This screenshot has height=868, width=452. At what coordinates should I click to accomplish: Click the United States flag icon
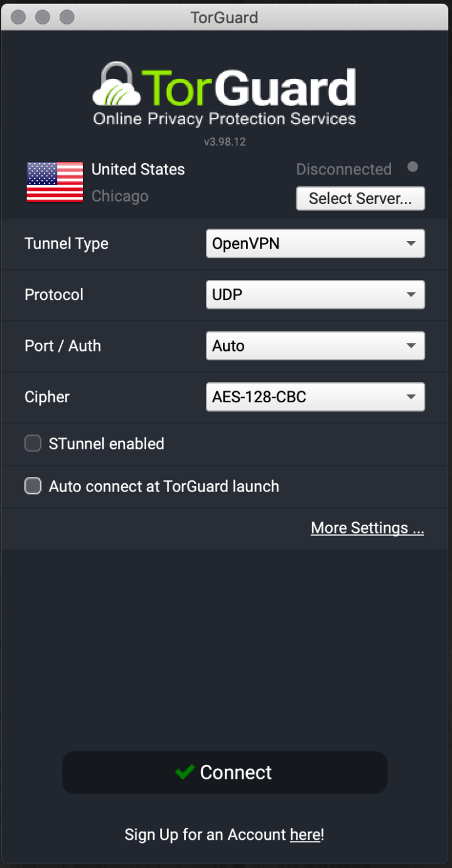click(x=54, y=183)
